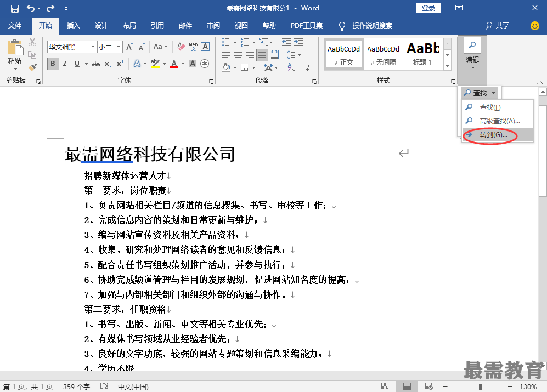Click the Editing (编辑) group button
Viewport: 547px width, 392px height.
click(x=472, y=59)
